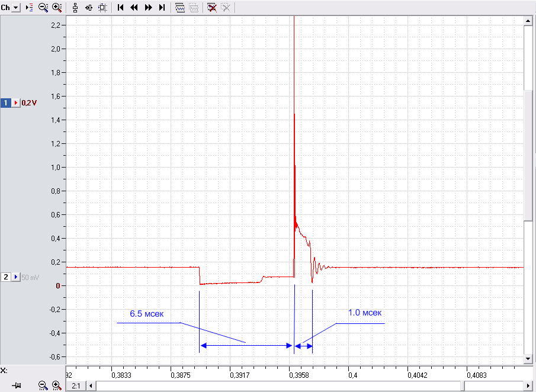Click the vertical align icon
This screenshot has width=536, height=392.
click(x=75, y=8)
